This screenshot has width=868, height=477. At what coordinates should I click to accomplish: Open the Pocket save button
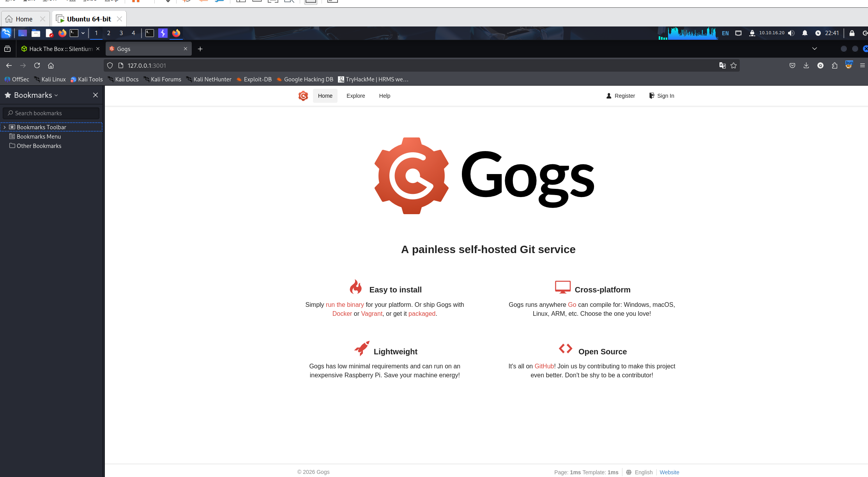coord(792,65)
